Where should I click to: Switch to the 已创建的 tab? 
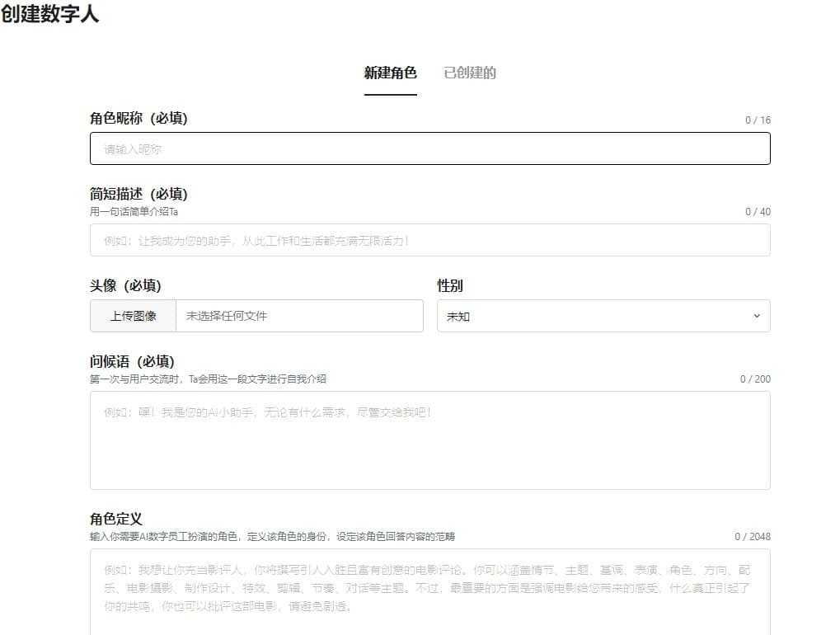tap(470, 73)
